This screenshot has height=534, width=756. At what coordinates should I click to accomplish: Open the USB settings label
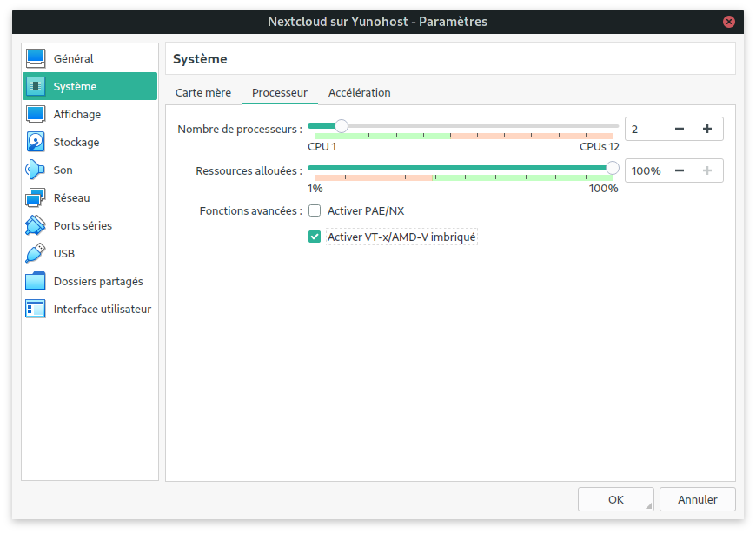pyautogui.click(x=64, y=254)
